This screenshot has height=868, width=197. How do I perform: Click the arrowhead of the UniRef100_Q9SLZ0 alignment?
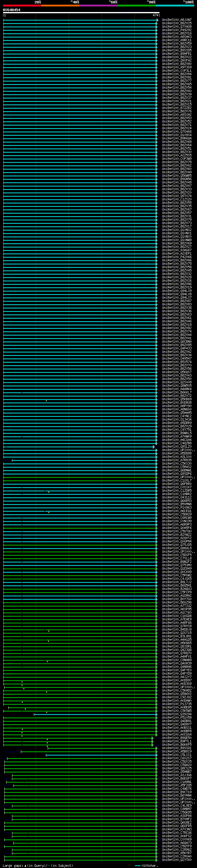(x=154, y=447)
